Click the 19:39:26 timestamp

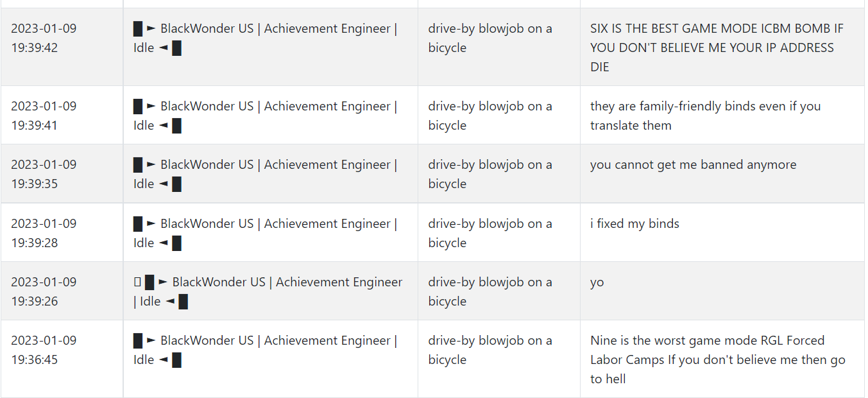pyautogui.click(x=44, y=291)
